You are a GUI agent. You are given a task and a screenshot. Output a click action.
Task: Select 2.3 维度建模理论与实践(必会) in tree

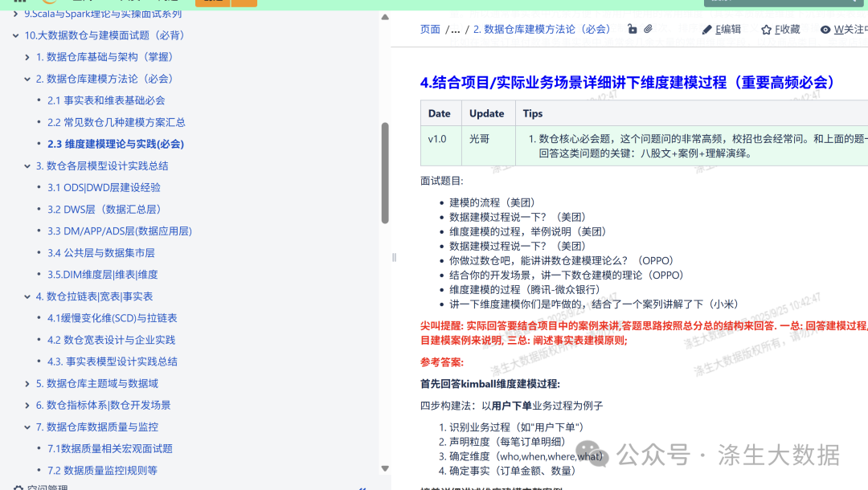tap(116, 144)
